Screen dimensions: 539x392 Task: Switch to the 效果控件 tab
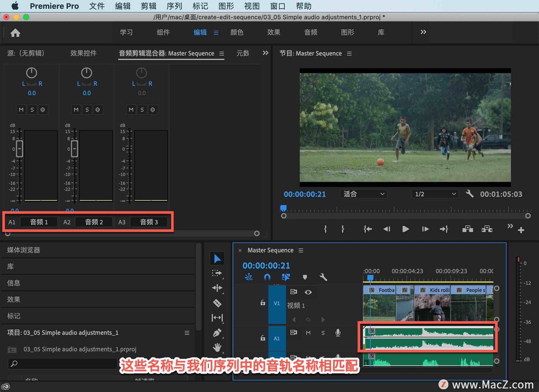83,53
